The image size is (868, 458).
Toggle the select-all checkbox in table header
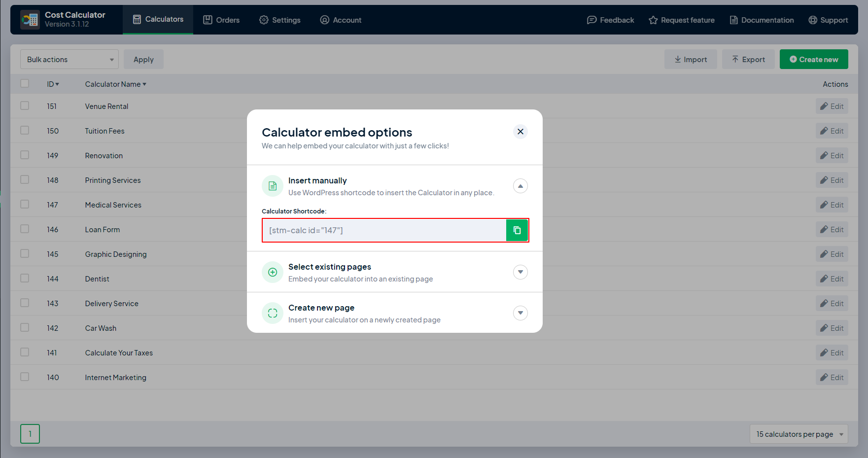[25, 84]
